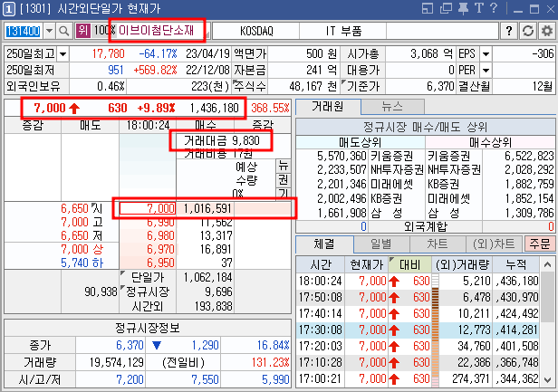Click the KOSDAQ market field
Screen dimensions: 558x392
[x=256, y=31]
